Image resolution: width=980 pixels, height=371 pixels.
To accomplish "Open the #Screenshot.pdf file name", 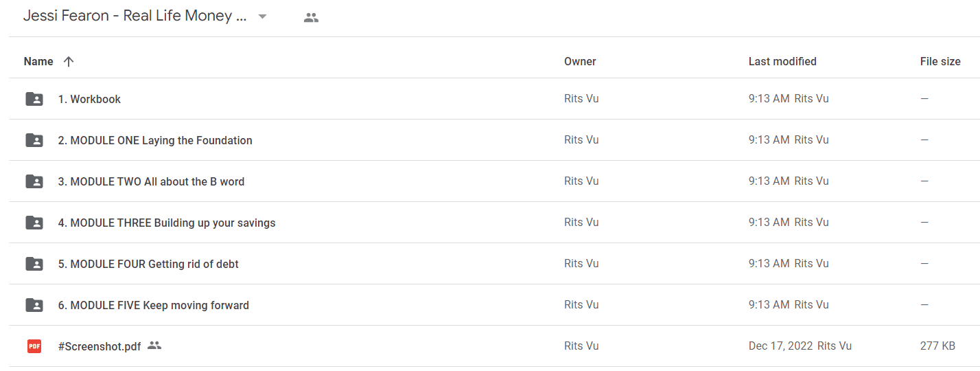I will (x=100, y=346).
